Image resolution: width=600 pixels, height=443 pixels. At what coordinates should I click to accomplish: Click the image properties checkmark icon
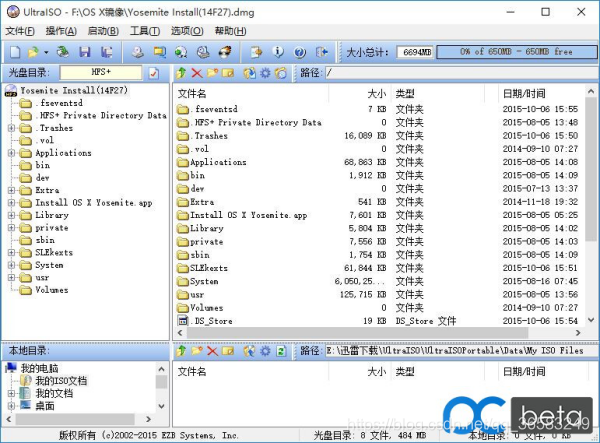point(154,73)
